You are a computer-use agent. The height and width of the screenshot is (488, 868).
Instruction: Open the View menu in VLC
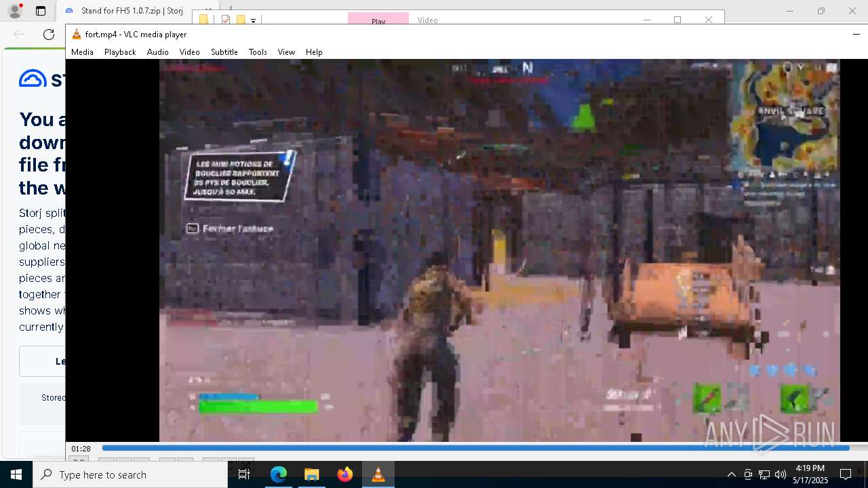(x=286, y=52)
